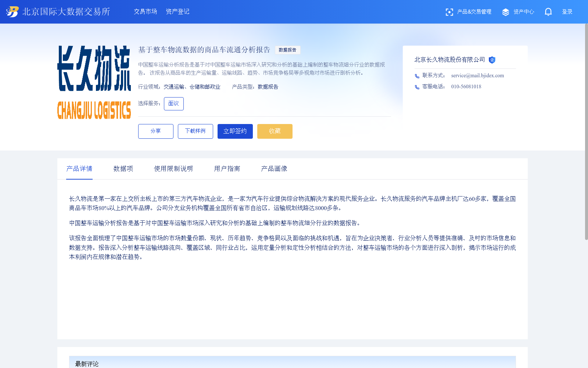Click the 收藏 button
Viewport: 588px width, 368px height.
point(275,131)
